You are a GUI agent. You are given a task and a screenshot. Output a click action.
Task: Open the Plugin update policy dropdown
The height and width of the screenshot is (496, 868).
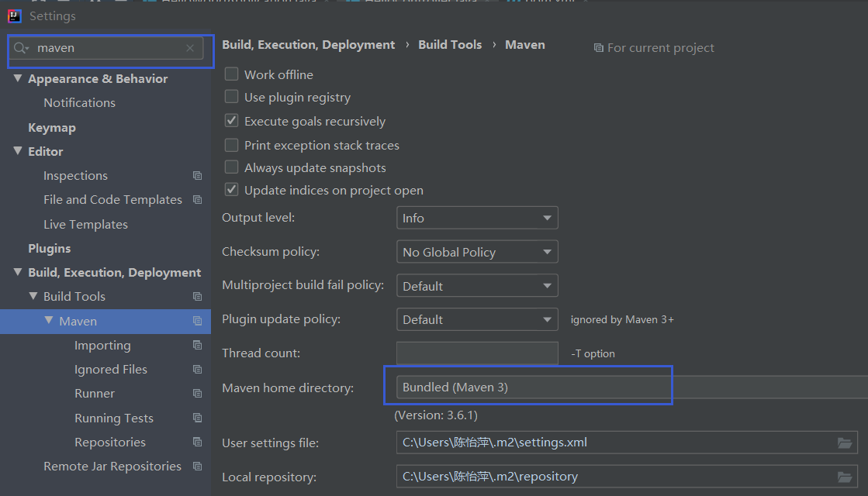click(x=477, y=319)
